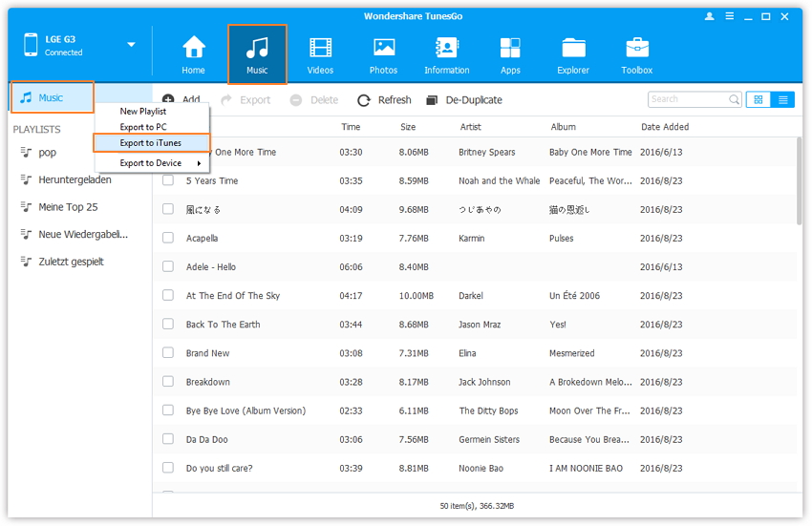The height and width of the screenshot is (526, 812).
Task: Click the vertical scrollbar of song list
Action: (x=799, y=181)
